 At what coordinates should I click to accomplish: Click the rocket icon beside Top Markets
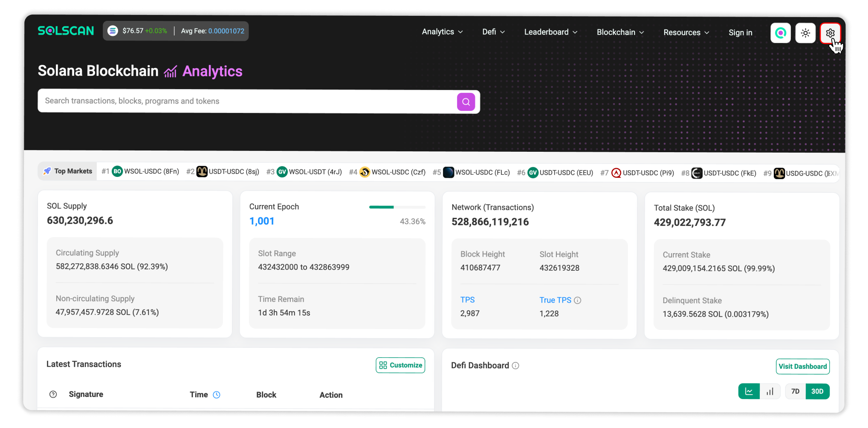(47, 171)
